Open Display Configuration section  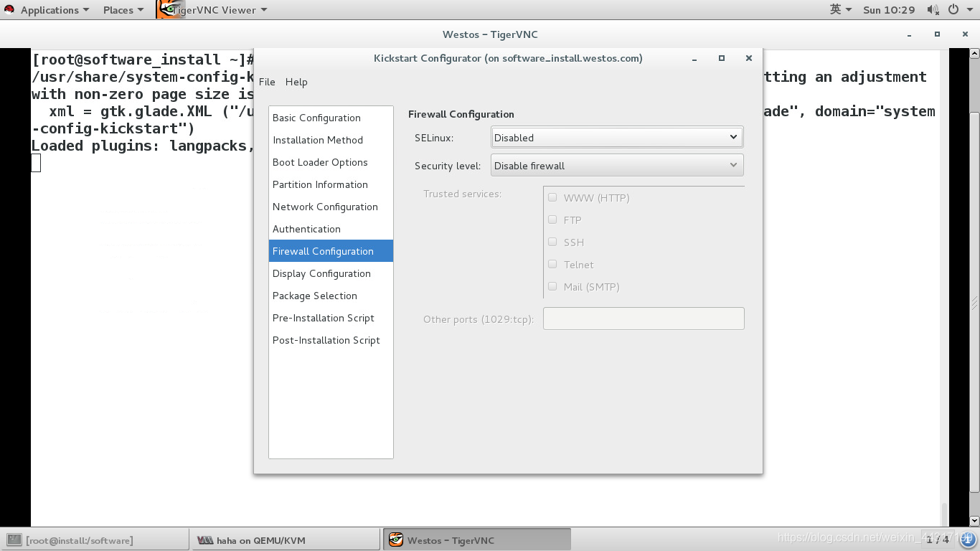pos(331,273)
